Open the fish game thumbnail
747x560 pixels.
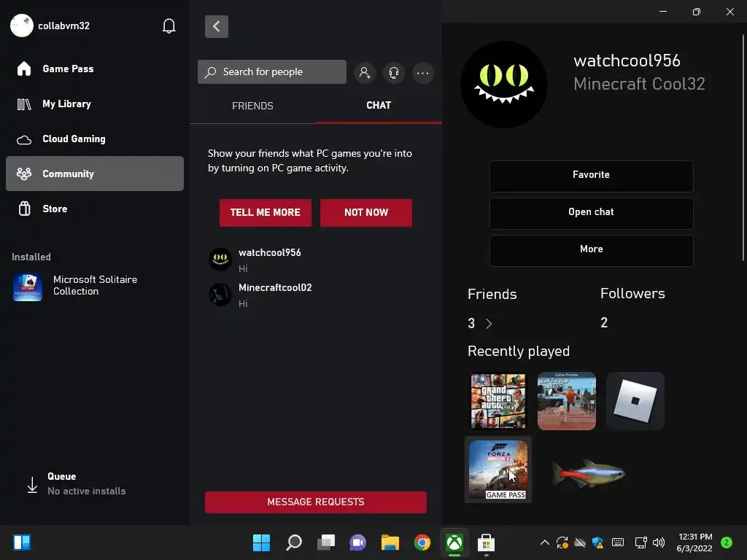(x=589, y=473)
